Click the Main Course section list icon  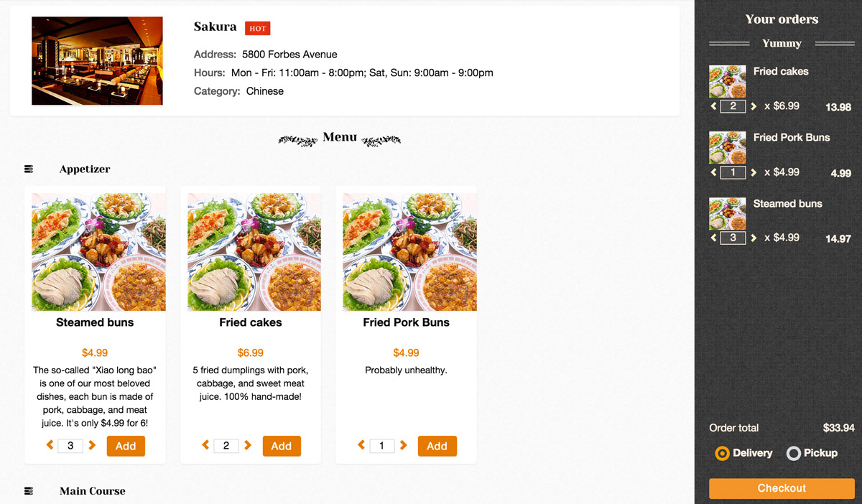pyautogui.click(x=29, y=491)
